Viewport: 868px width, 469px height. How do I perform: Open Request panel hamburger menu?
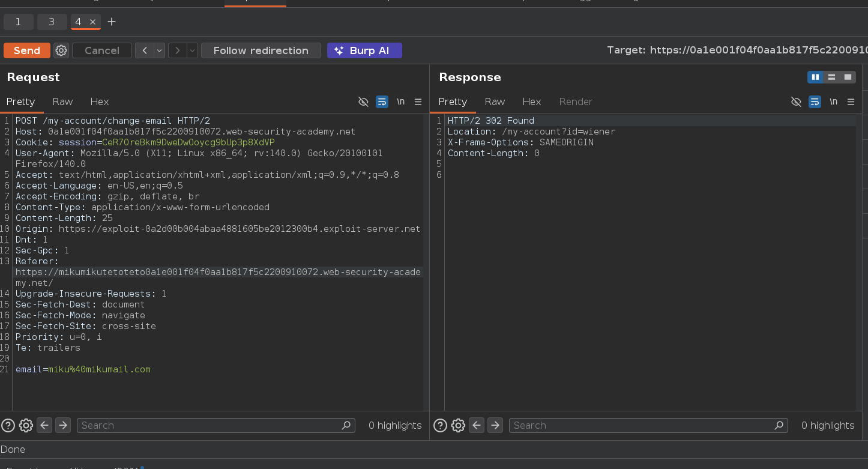point(418,101)
